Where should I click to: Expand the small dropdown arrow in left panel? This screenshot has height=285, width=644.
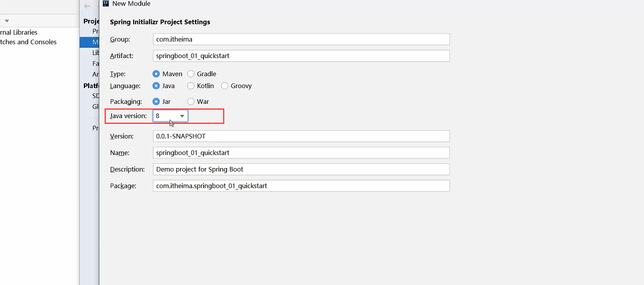click(7, 21)
